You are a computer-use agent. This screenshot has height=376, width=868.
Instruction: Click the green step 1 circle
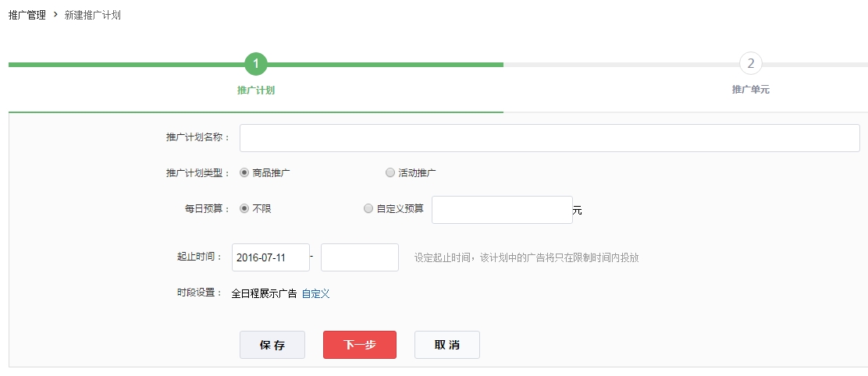(x=255, y=64)
